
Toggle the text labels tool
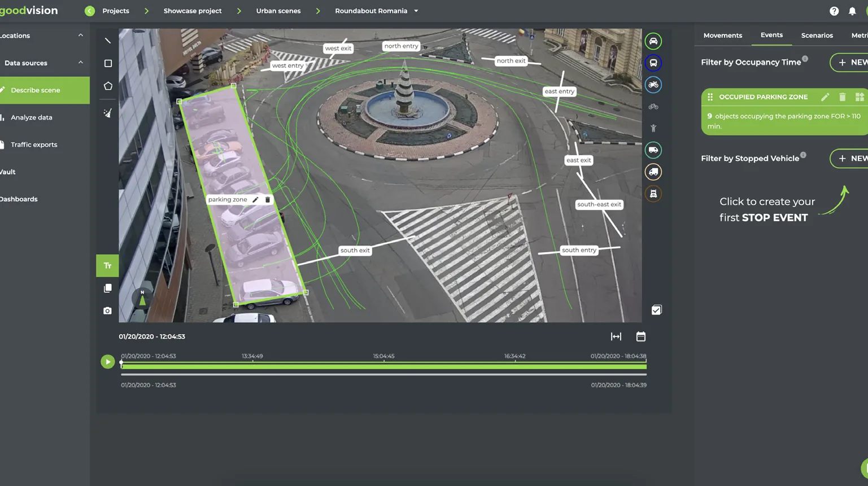[x=107, y=266]
